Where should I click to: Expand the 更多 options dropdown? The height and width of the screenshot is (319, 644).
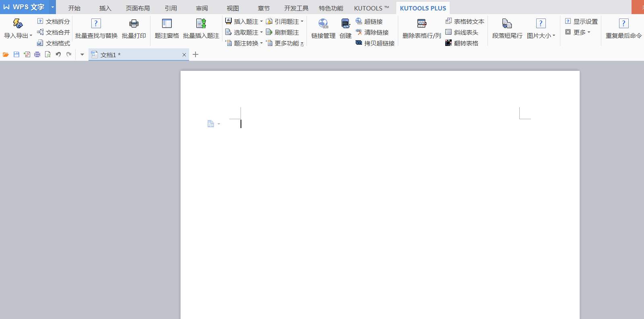pos(578,32)
